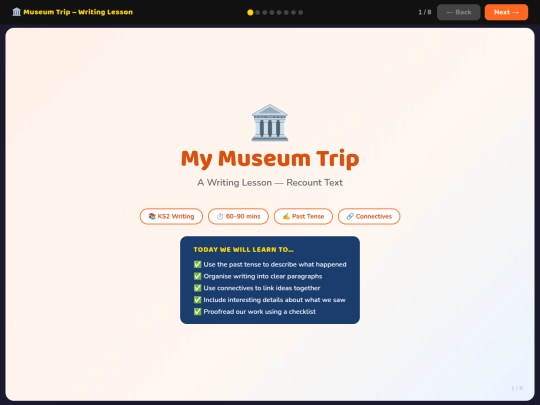Click 'Organise writing into clear paragraphs' text
540x405 pixels.
263,276
